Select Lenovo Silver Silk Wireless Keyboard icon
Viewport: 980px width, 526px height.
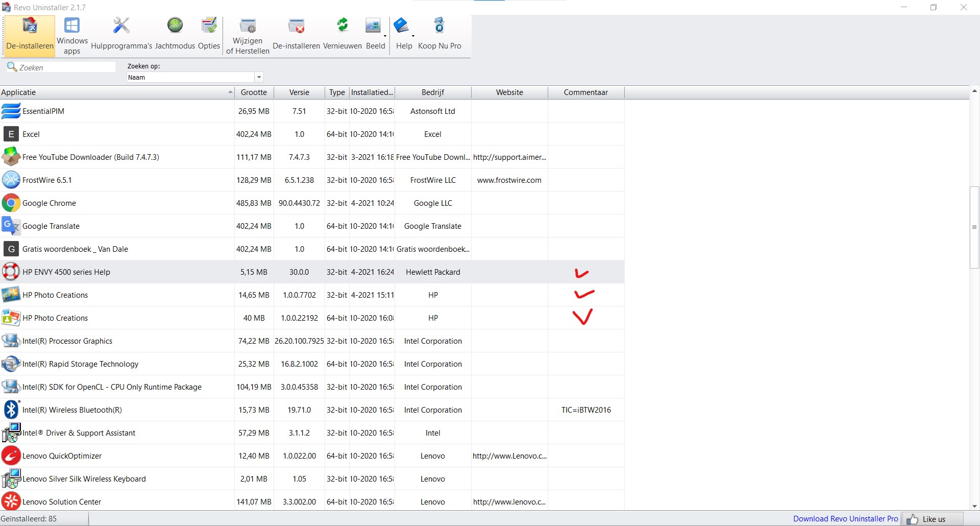pyautogui.click(x=11, y=479)
